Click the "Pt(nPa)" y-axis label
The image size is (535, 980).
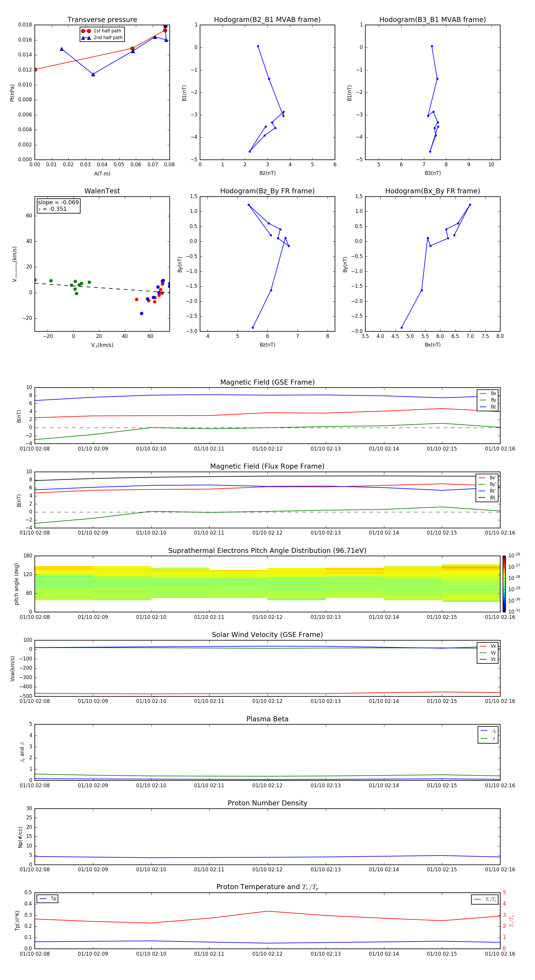click(x=12, y=93)
